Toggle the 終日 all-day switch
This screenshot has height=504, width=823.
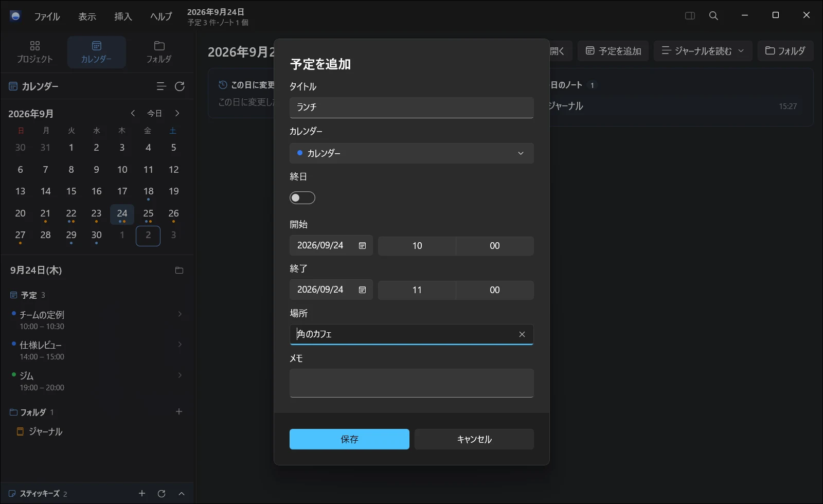coord(302,198)
